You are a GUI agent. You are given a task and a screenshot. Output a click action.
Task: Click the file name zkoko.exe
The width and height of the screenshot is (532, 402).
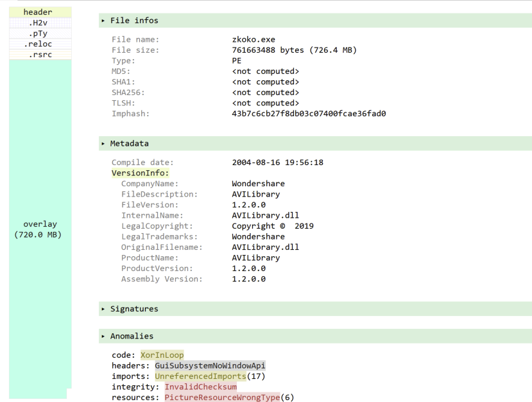[x=253, y=39]
